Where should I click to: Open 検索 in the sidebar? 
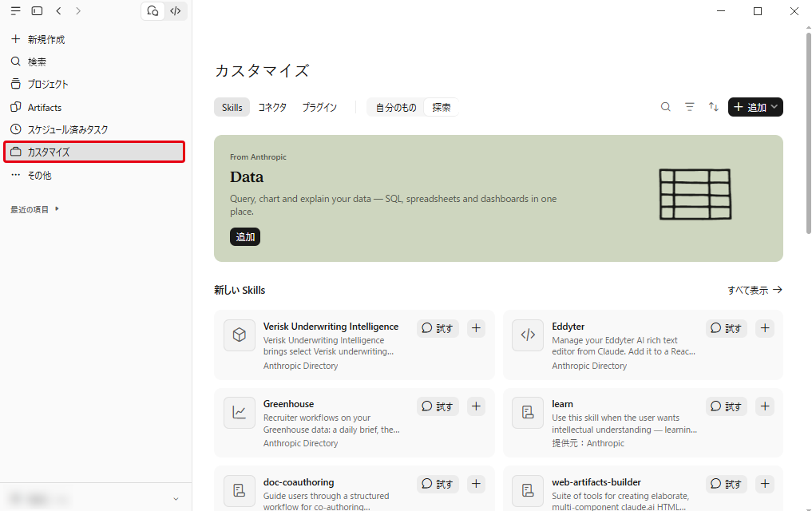[95, 61]
